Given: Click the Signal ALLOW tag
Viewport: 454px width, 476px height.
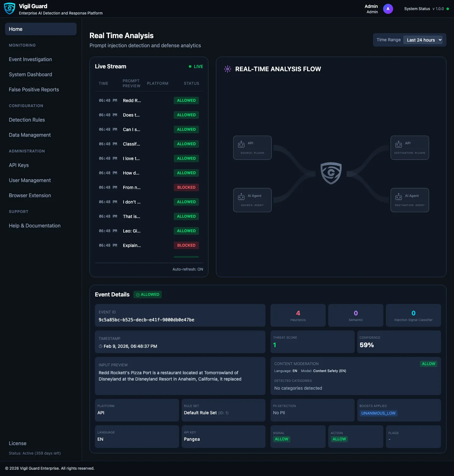Looking at the screenshot, I should click(x=282, y=439).
